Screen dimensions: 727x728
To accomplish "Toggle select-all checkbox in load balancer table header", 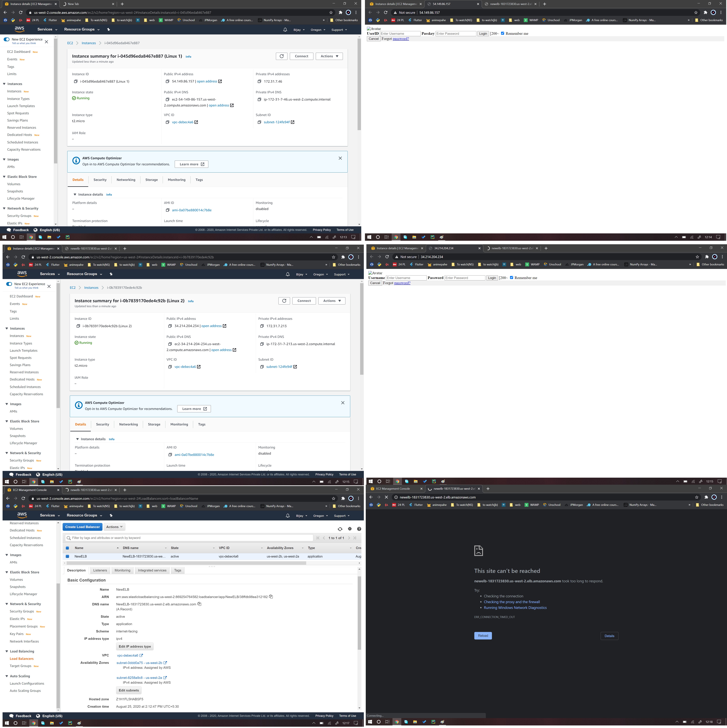I will pyautogui.click(x=67, y=548).
